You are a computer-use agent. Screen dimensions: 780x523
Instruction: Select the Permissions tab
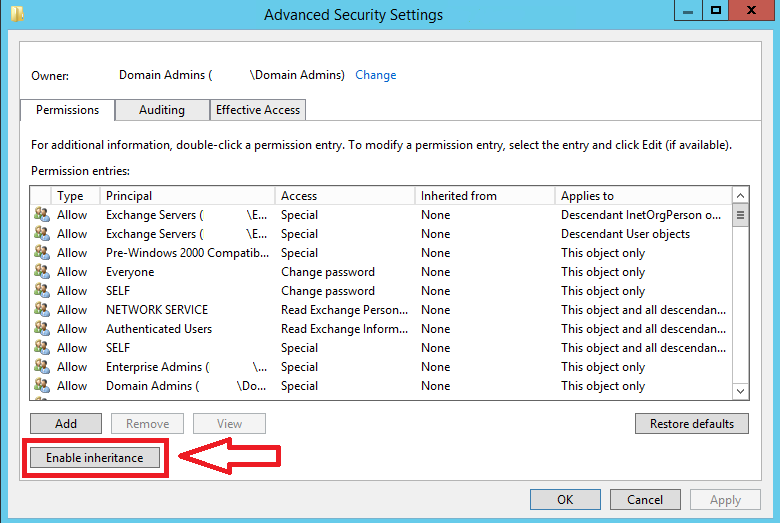pyautogui.click(x=67, y=110)
